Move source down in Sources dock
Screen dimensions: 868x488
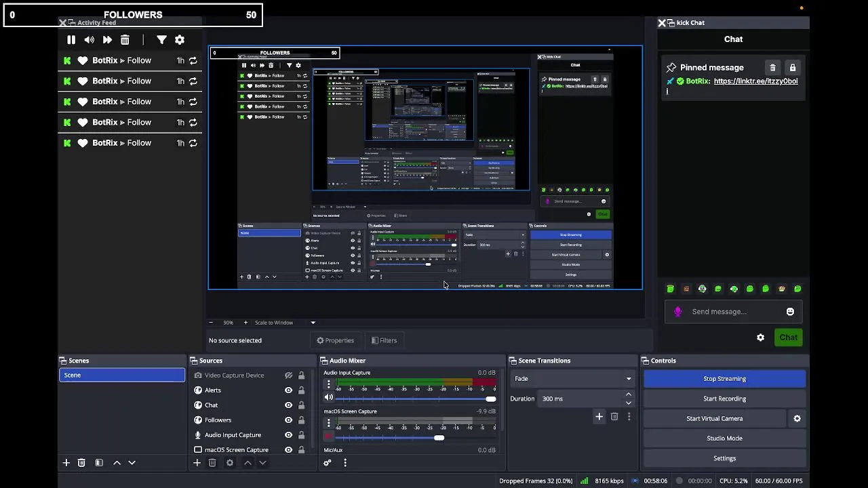click(x=262, y=463)
